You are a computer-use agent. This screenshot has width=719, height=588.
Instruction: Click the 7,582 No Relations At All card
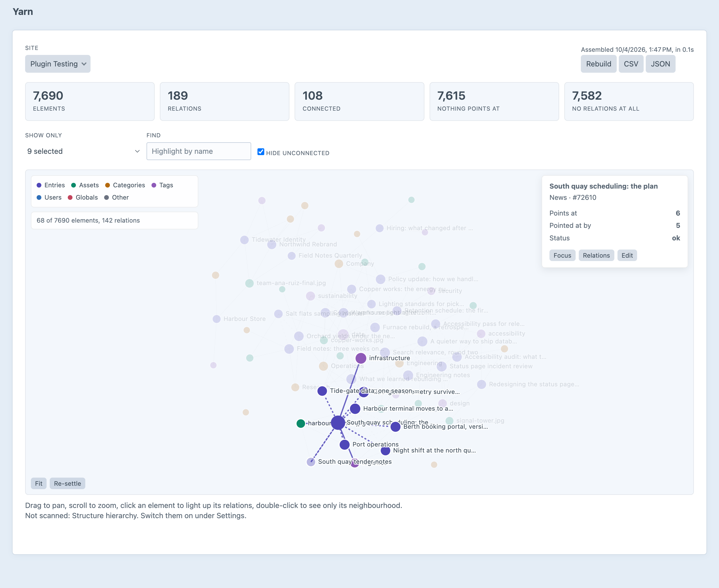pyautogui.click(x=629, y=101)
